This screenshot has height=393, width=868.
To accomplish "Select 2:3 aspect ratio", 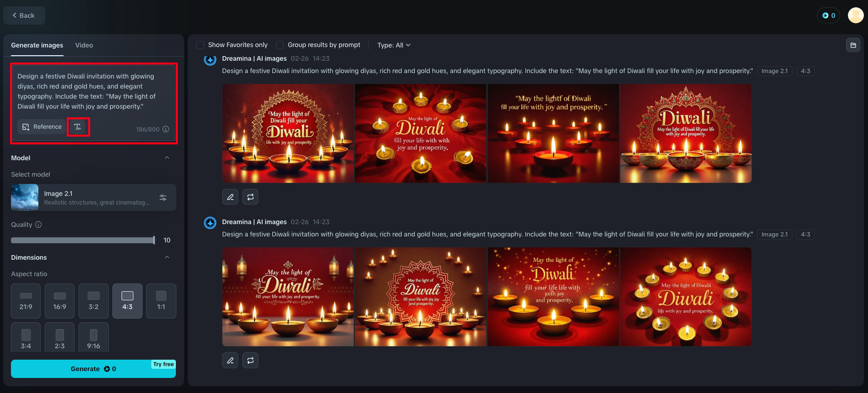I will pos(60,337).
